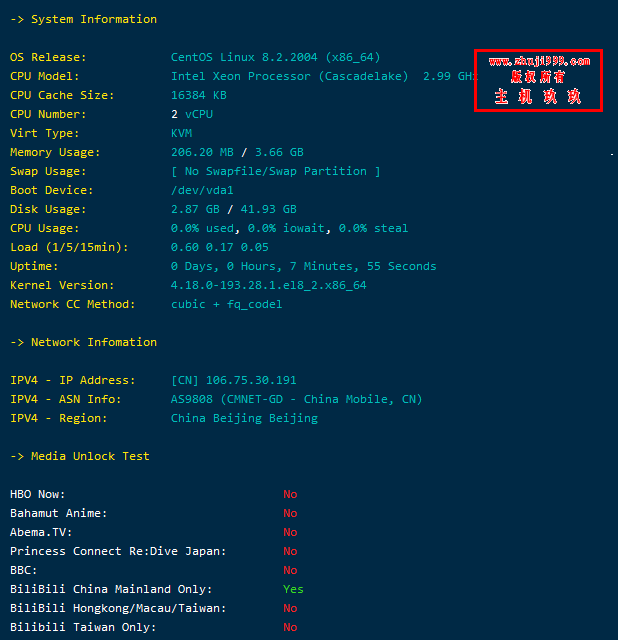Click the Memory Usage label
The image size is (618, 640).
coord(55,152)
